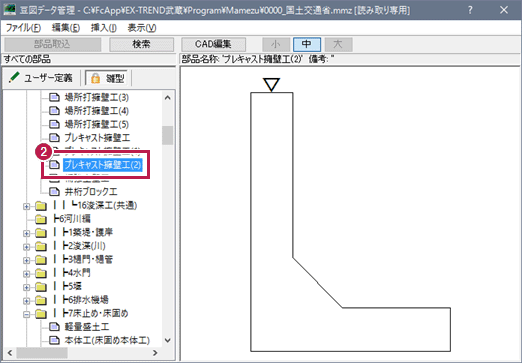Click the help question mark icon
522x363 pixels.
click(x=470, y=10)
